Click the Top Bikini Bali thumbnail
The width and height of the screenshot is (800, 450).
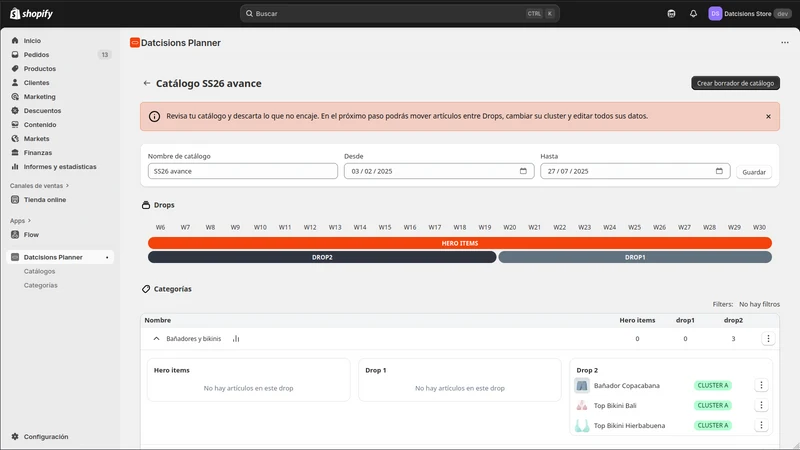point(582,405)
